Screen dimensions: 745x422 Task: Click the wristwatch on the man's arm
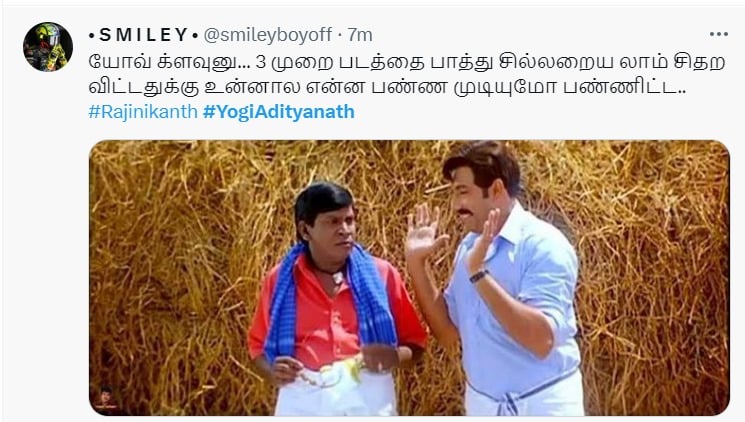pyautogui.click(x=478, y=276)
